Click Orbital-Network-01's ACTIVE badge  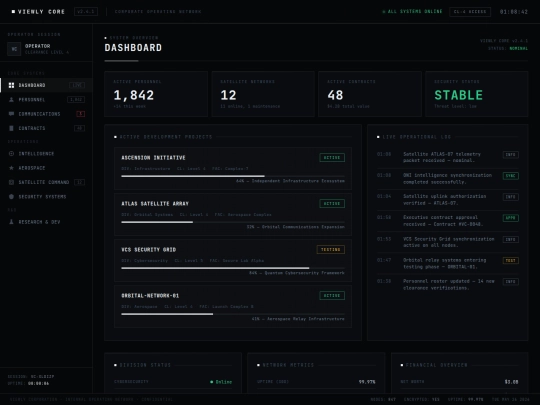click(x=332, y=295)
